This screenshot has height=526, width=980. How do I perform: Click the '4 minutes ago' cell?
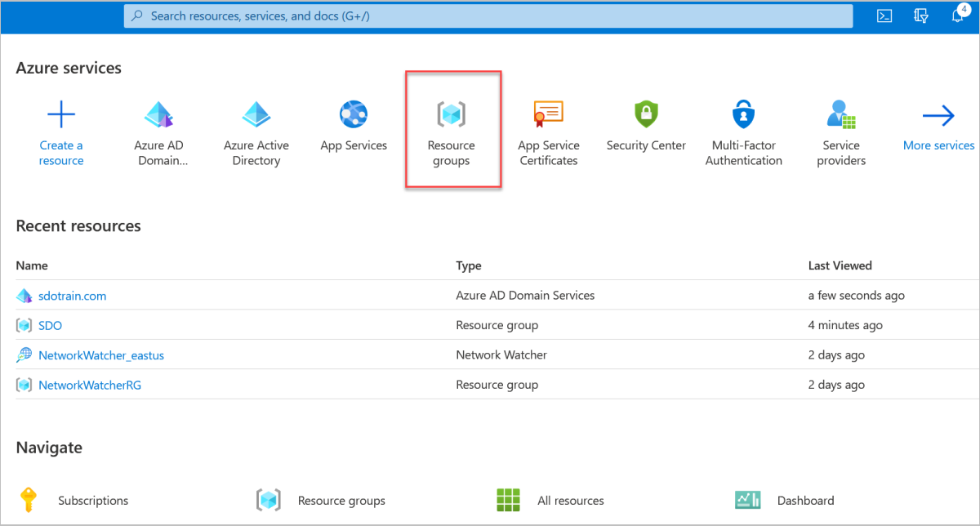coord(845,325)
